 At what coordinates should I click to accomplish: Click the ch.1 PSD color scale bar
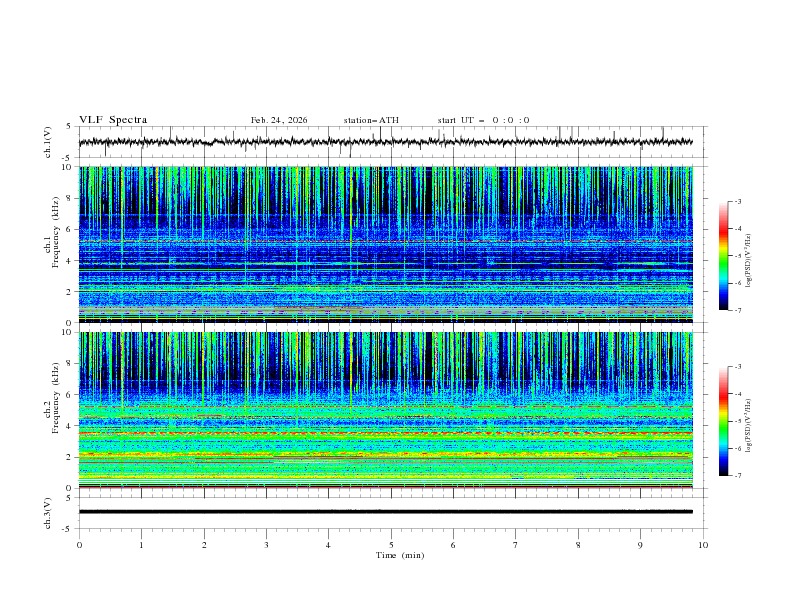(x=724, y=256)
